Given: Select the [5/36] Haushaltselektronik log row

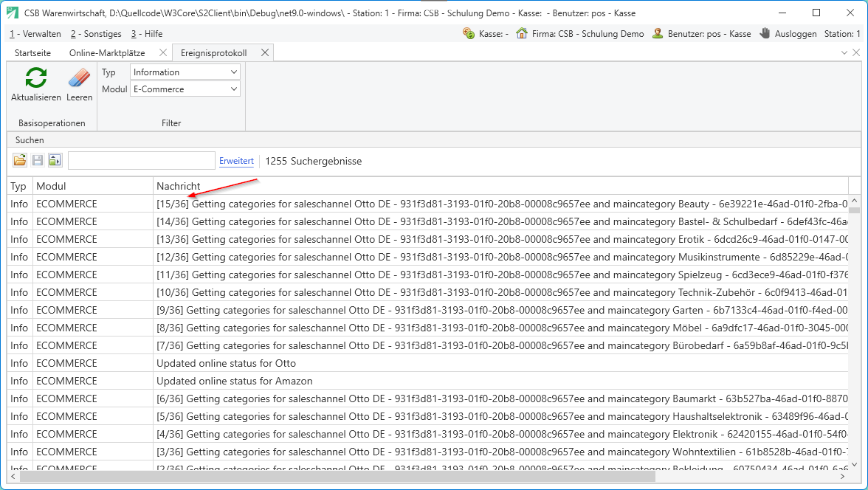Looking at the screenshot, I should [428, 416].
